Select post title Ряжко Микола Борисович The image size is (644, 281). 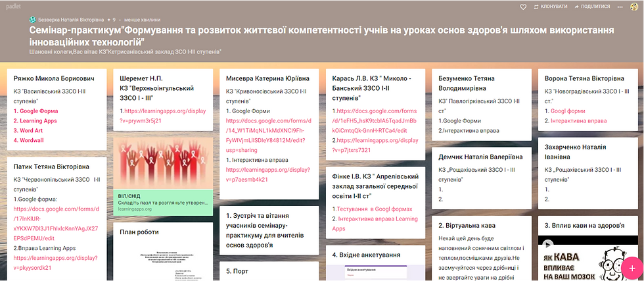click(54, 78)
